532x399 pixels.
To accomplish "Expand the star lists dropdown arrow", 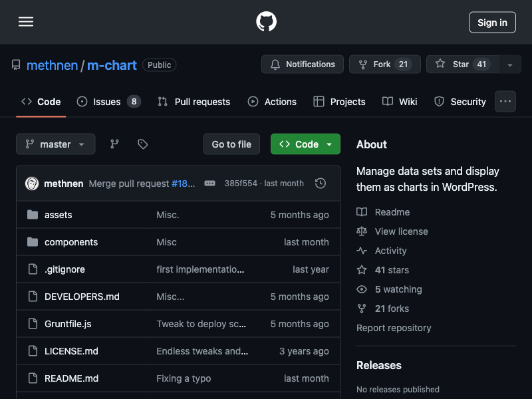I will coord(510,65).
